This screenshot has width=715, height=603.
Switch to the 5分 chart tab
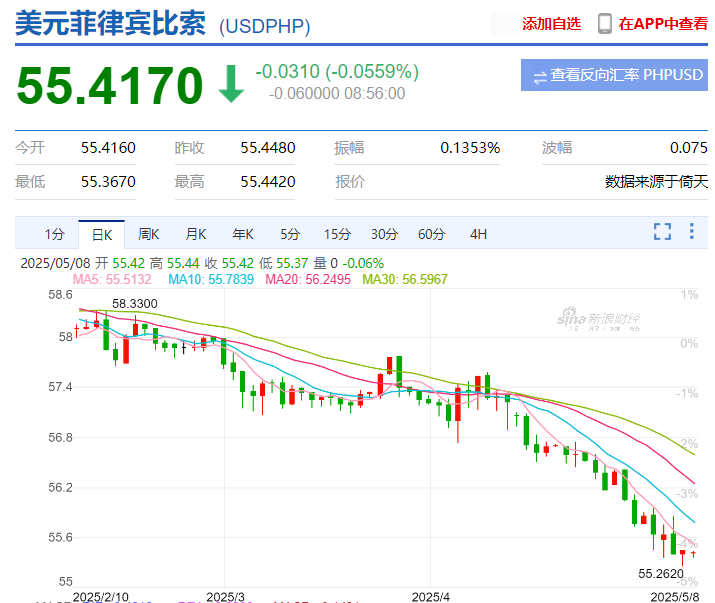point(290,234)
